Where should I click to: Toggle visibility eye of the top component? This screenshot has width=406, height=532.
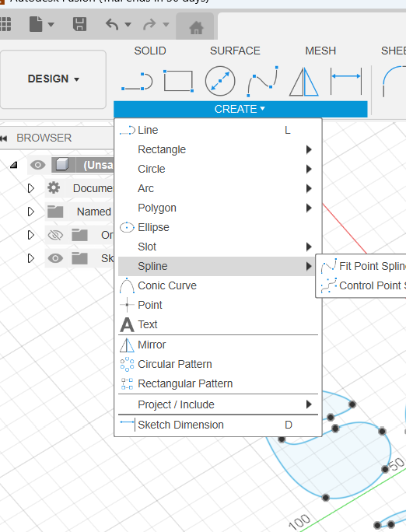pyautogui.click(x=37, y=165)
